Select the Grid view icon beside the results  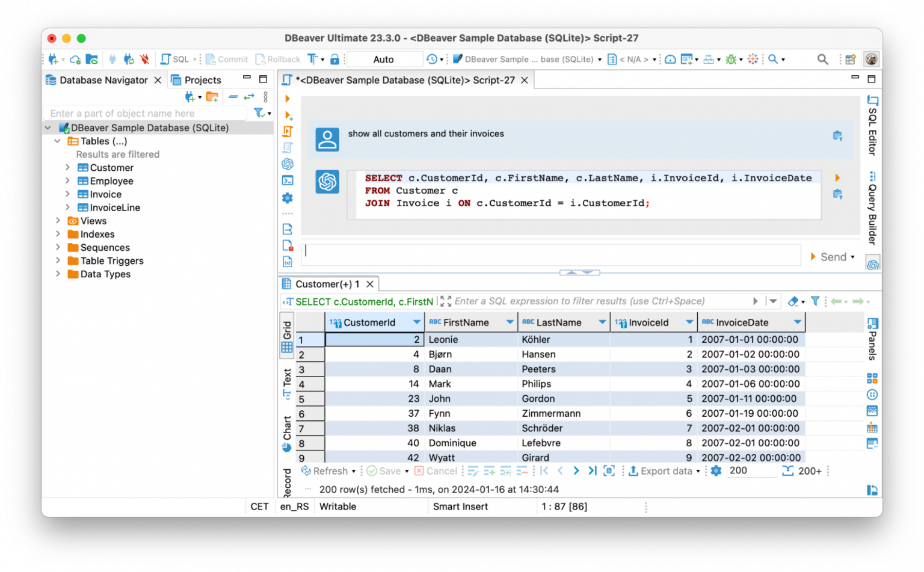point(287,334)
